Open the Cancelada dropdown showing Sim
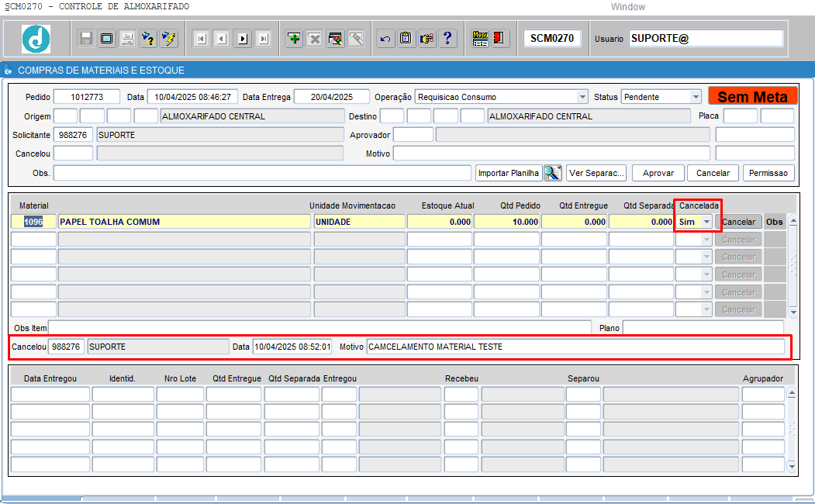The height and width of the screenshot is (504, 815). pos(706,222)
